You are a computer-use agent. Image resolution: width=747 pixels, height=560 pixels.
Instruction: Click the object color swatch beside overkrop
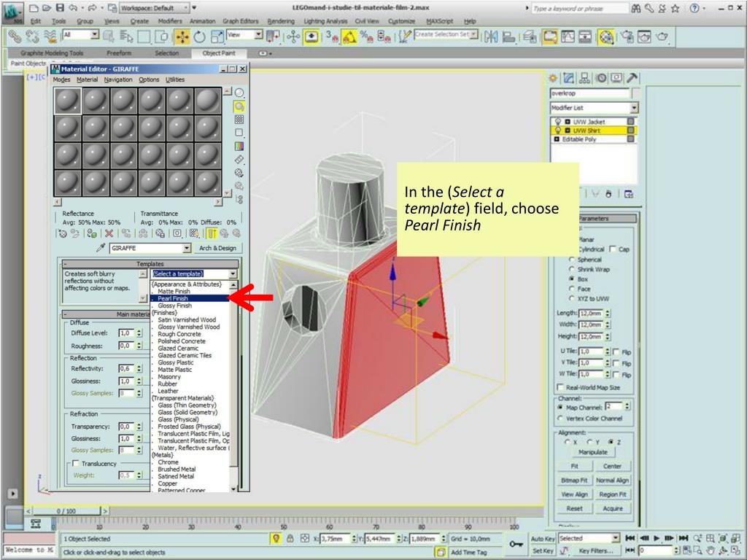pos(635,93)
